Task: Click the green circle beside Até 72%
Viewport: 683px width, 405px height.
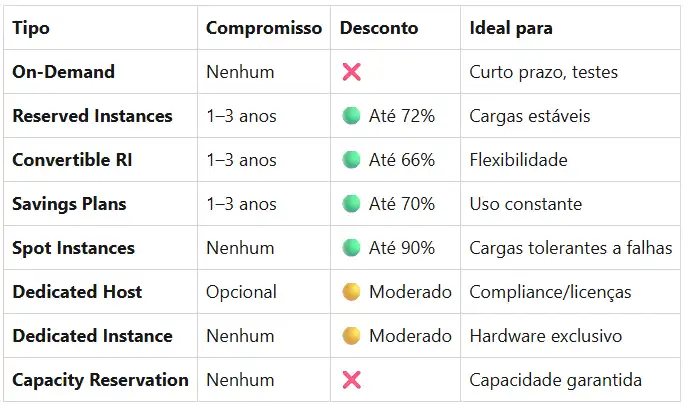Action: point(351,116)
